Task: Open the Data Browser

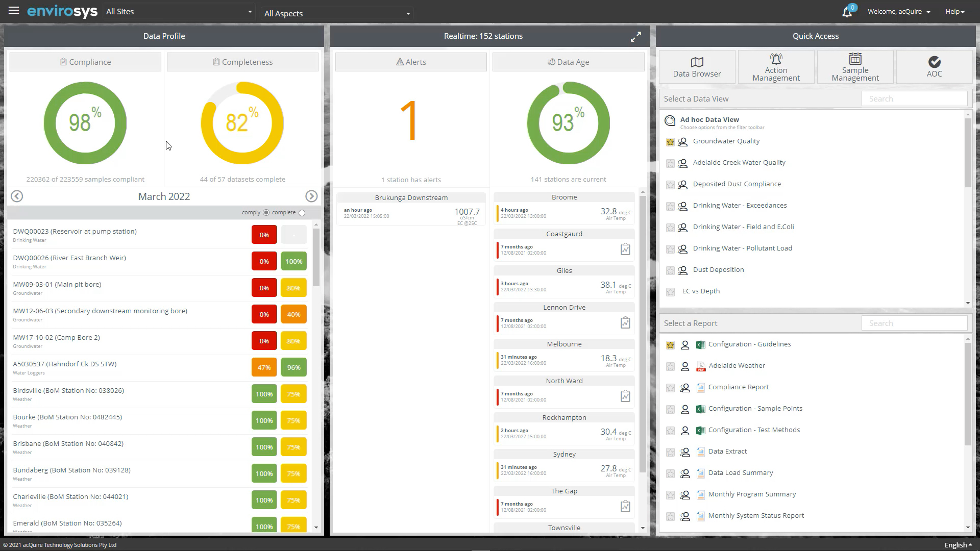Action: tap(697, 67)
